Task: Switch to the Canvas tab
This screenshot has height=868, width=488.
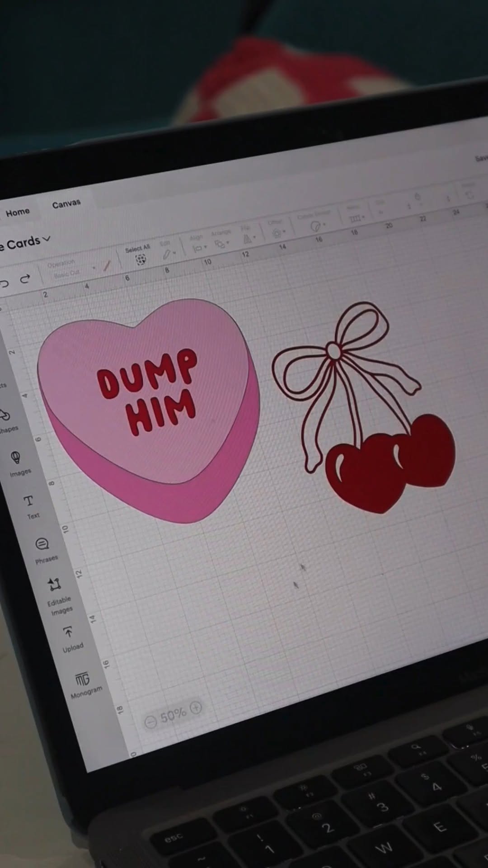Action: [66, 204]
